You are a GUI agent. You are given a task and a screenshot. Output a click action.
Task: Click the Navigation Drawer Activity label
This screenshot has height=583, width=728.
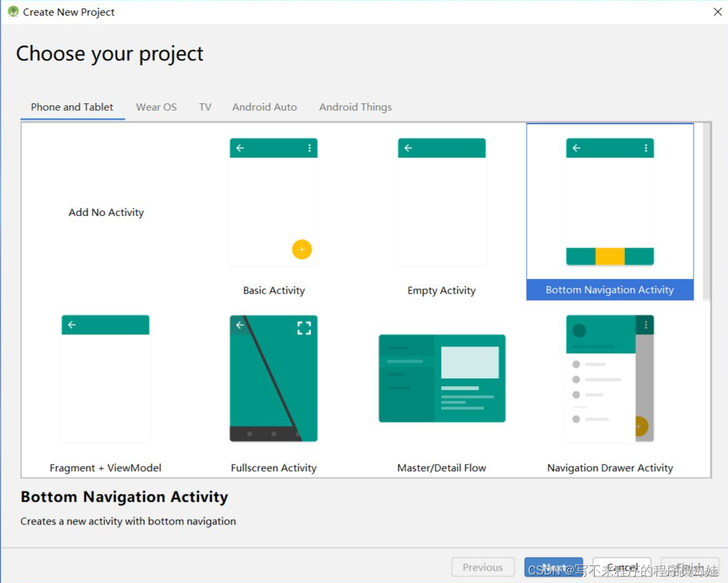(x=610, y=468)
